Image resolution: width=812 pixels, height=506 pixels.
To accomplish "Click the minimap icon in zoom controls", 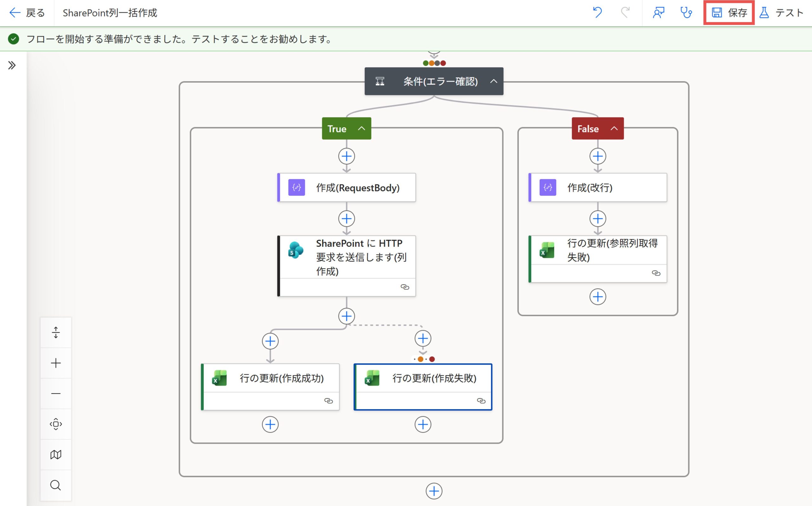I will 56,455.
